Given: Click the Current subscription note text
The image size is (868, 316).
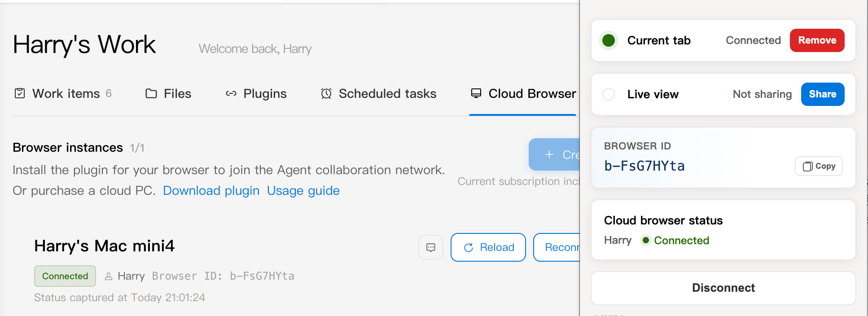Looking at the screenshot, I should pos(519,181).
